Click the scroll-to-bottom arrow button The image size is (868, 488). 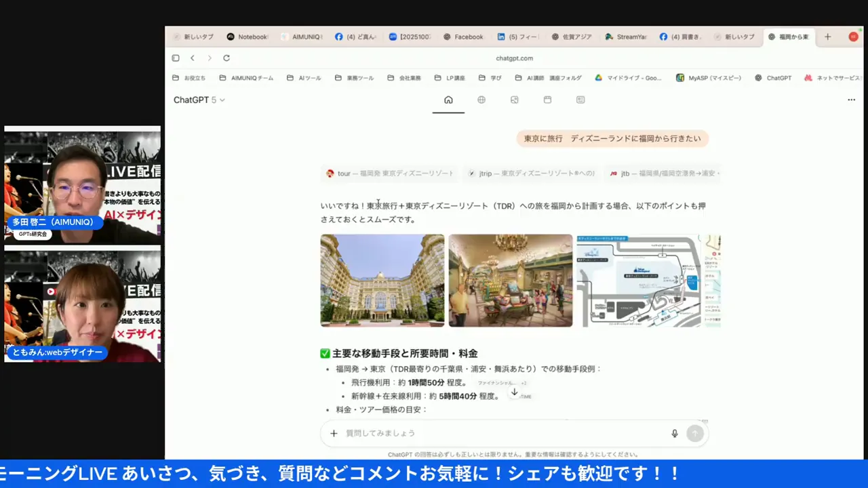coord(514,392)
